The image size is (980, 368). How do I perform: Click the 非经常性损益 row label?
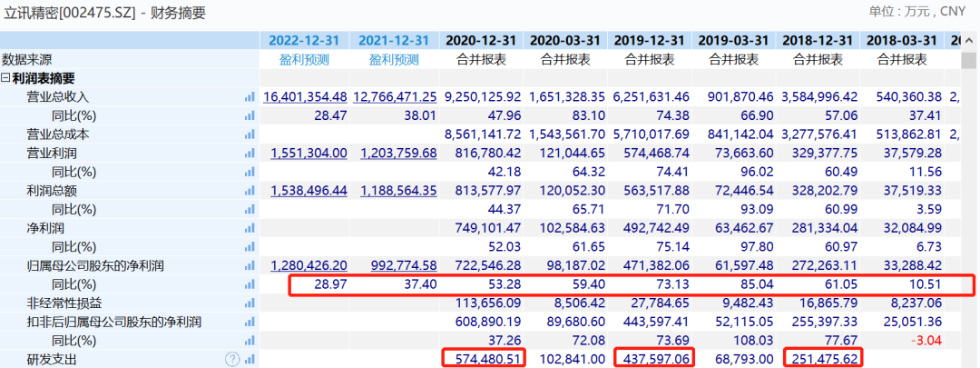tap(64, 303)
